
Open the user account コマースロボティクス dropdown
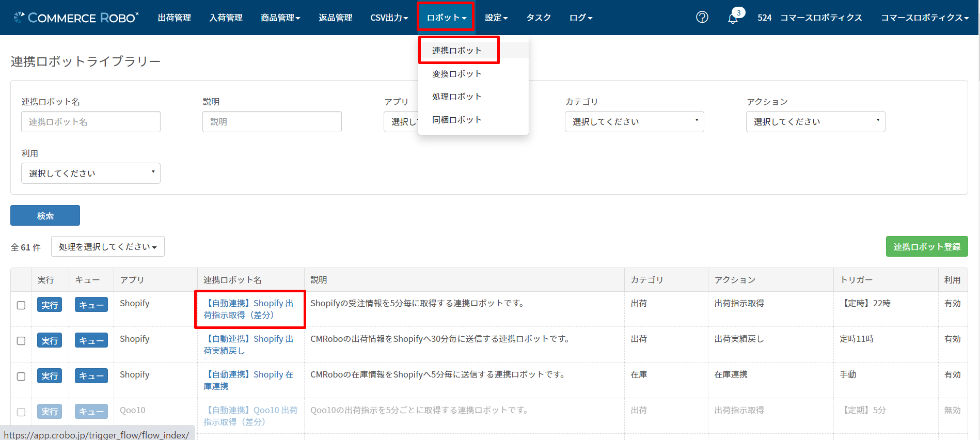click(924, 18)
